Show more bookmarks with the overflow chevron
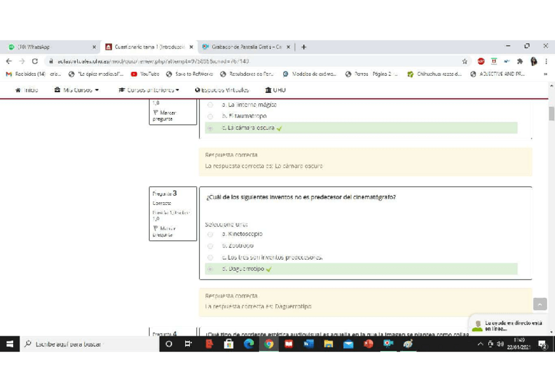555x392 pixels. pos(545,74)
